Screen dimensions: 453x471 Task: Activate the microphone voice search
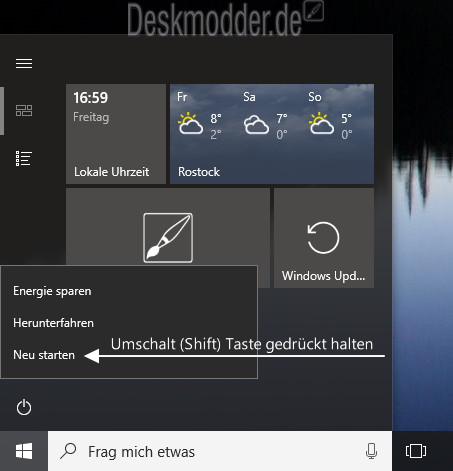[371, 451]
